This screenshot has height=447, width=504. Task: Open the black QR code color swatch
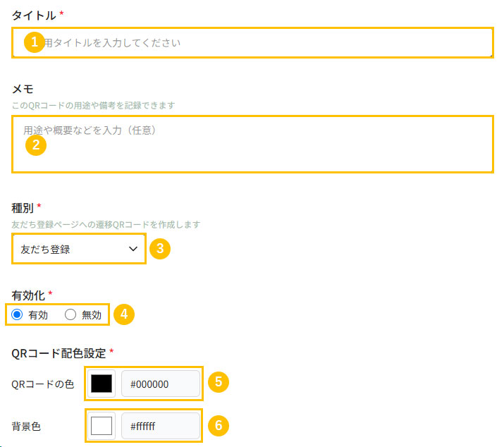tap(102, 384)
